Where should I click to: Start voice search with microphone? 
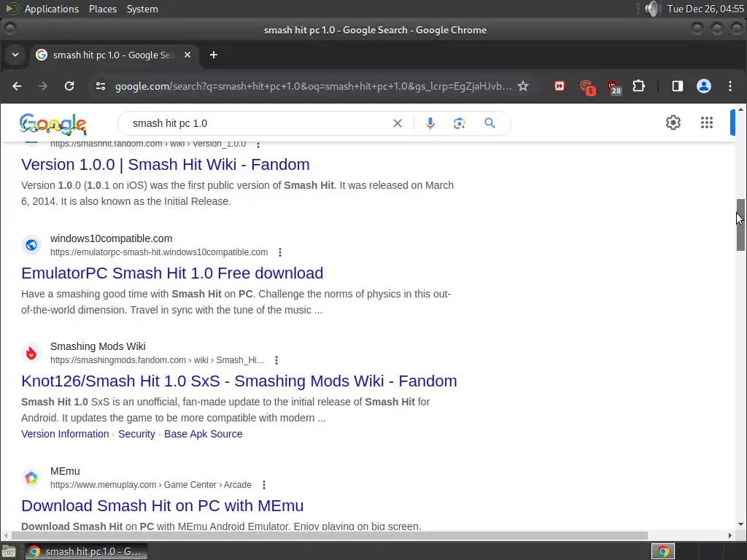(430, 123)
